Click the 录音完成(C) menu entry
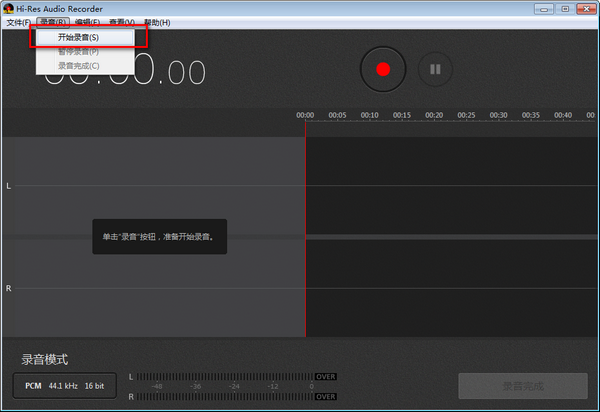Viewport: 600px width, 412px height. coord(78,65)
